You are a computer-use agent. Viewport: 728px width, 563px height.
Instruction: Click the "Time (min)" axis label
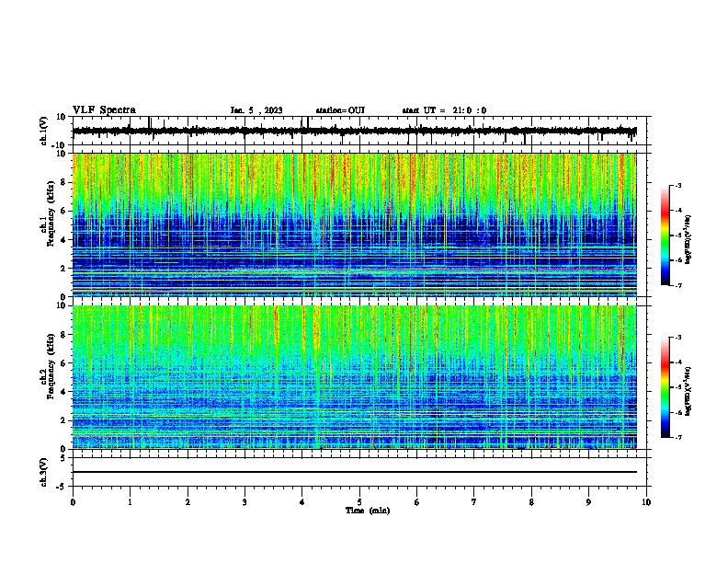[368, 511]
